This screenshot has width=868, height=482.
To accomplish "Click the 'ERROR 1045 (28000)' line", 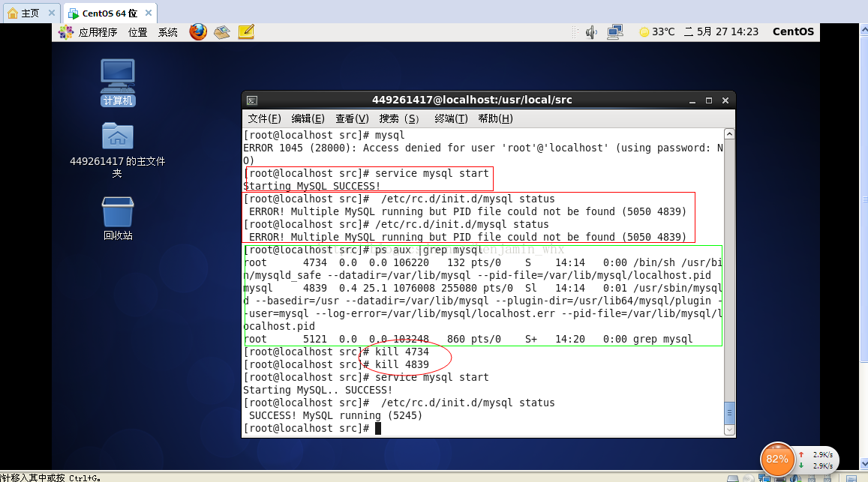I will coord(482,148).
